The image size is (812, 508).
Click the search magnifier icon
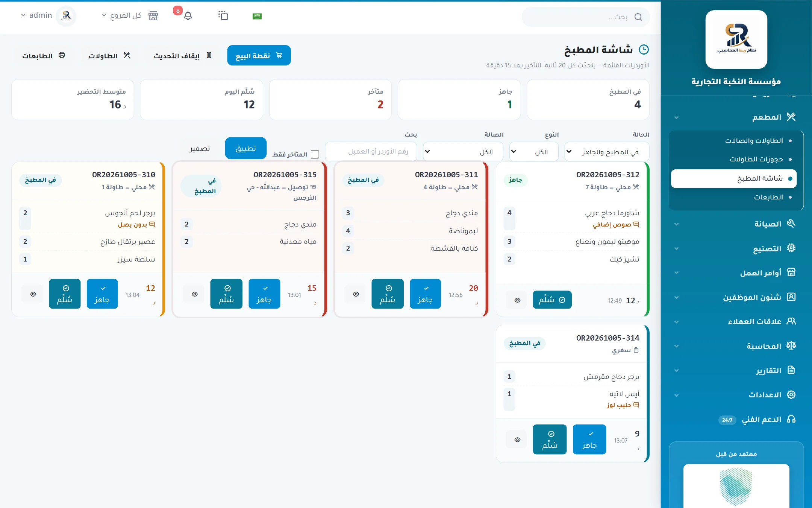tap(638, 17)
